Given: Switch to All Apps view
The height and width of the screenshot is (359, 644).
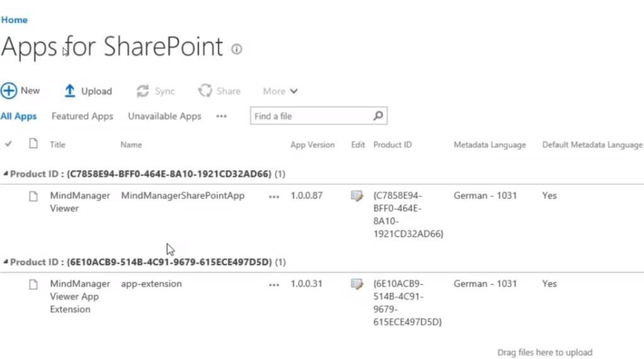Looking at the screenshot, I should coord(18,116).
